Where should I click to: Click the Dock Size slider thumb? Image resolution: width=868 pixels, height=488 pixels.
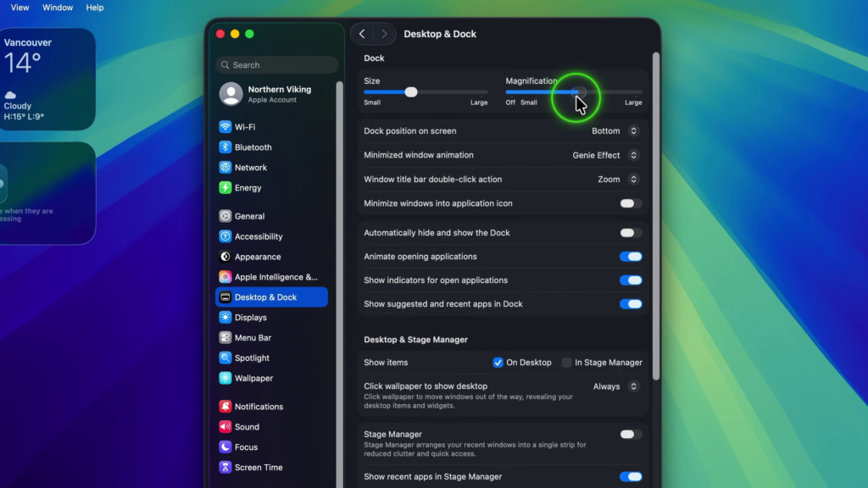pos(411,91)
